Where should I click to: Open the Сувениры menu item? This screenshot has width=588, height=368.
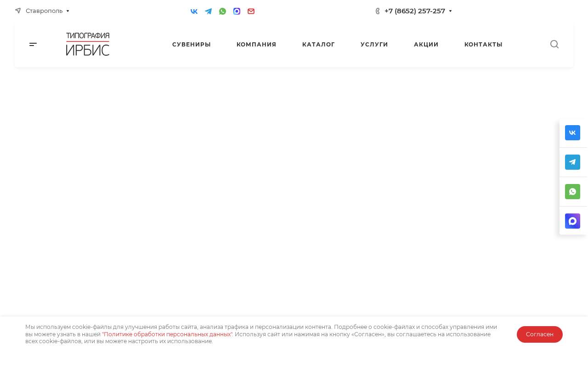[x=192, y=44]
